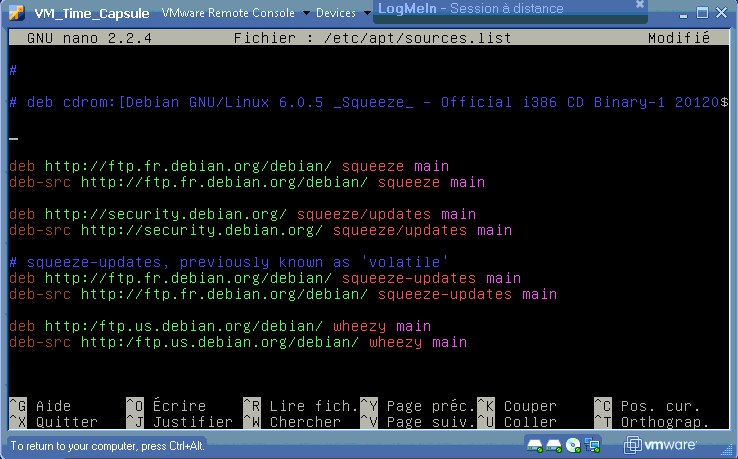
Task: Click the vmware logo in status bar
Action: (660, 444)
